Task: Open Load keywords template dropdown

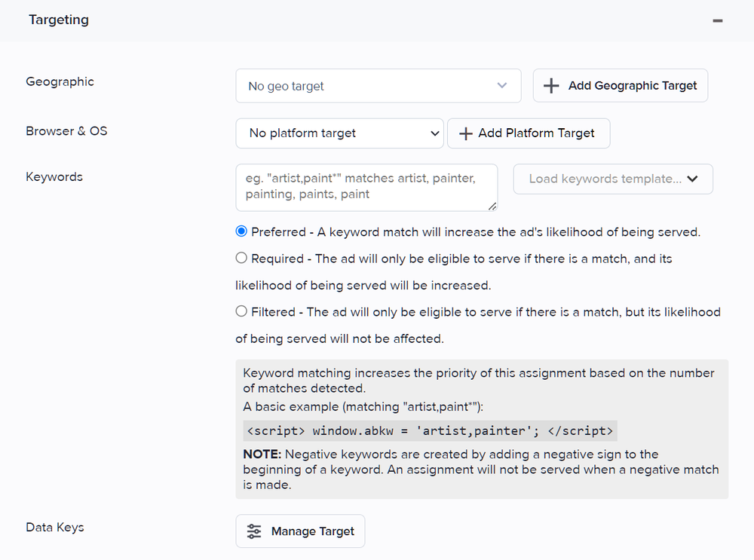Action: pyautogui.click(x=612, y=179)
